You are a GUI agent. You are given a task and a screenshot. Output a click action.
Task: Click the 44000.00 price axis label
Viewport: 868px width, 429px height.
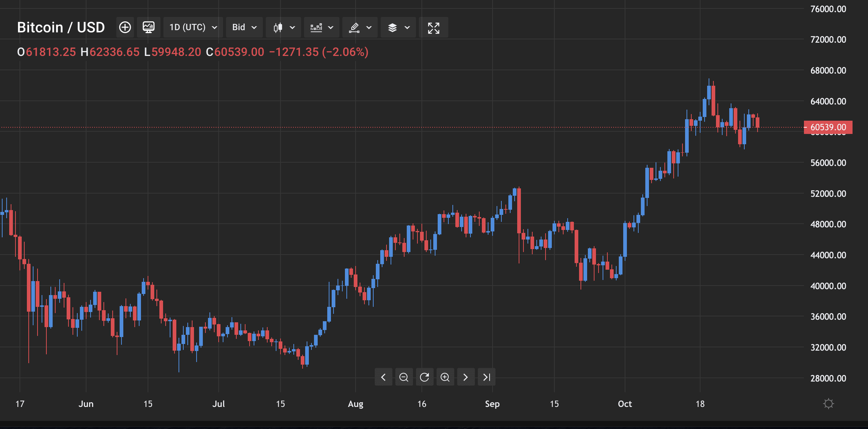(x=828, y=255)
